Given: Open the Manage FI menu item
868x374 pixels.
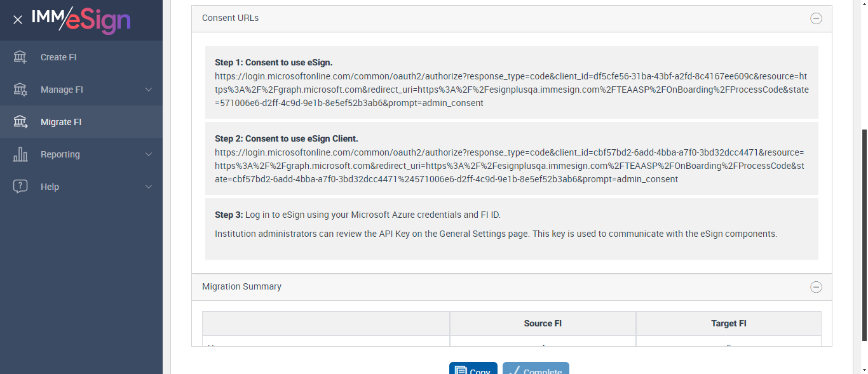Looking at the screenshot, I should pyautogui.click(x=81, y=90).
